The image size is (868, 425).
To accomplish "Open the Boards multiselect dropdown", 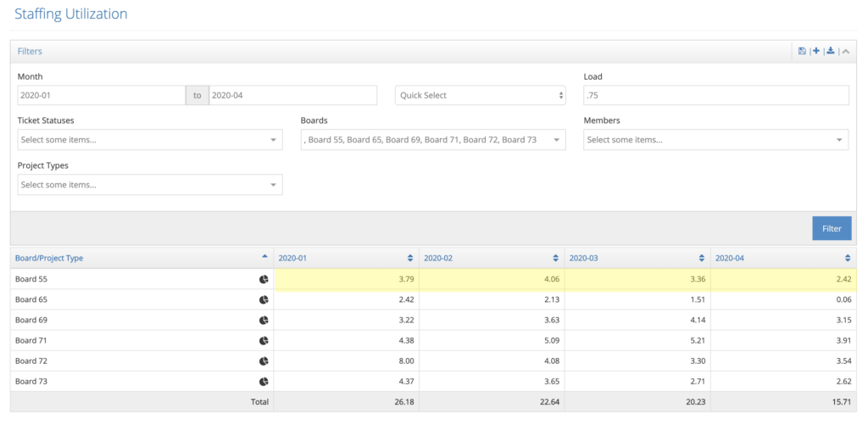I will coord(433,140).
